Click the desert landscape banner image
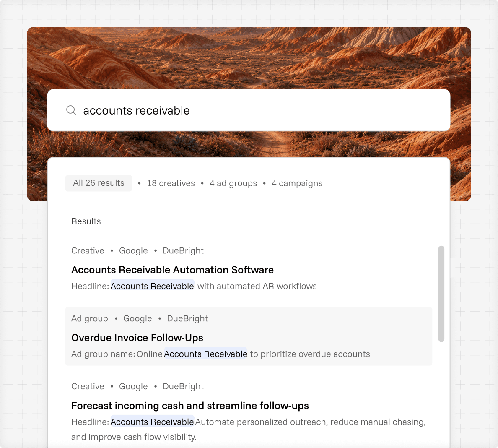 click(x=249, y=58)
